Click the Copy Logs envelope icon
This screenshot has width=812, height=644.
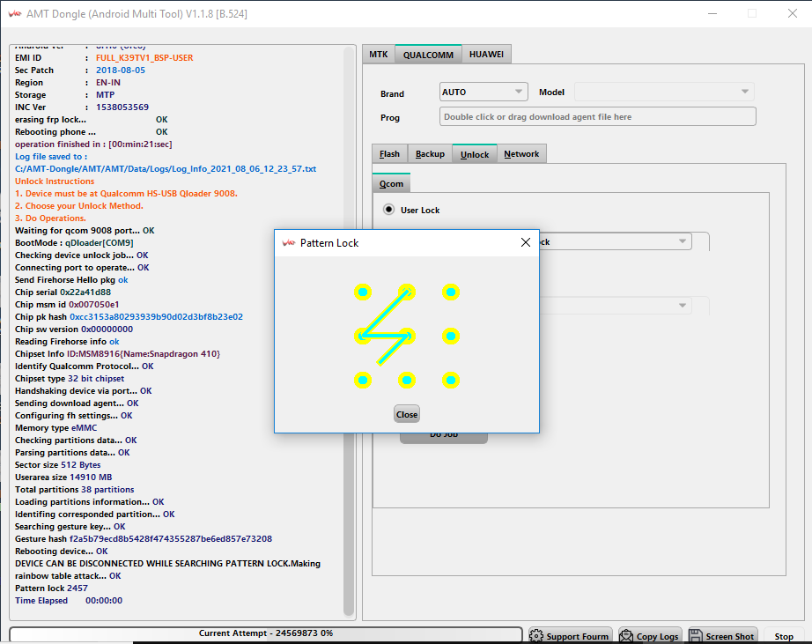pos(626,636)
